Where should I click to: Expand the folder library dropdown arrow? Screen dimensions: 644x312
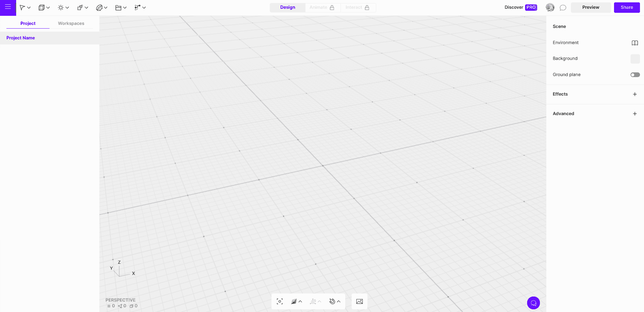click(125, 7)
